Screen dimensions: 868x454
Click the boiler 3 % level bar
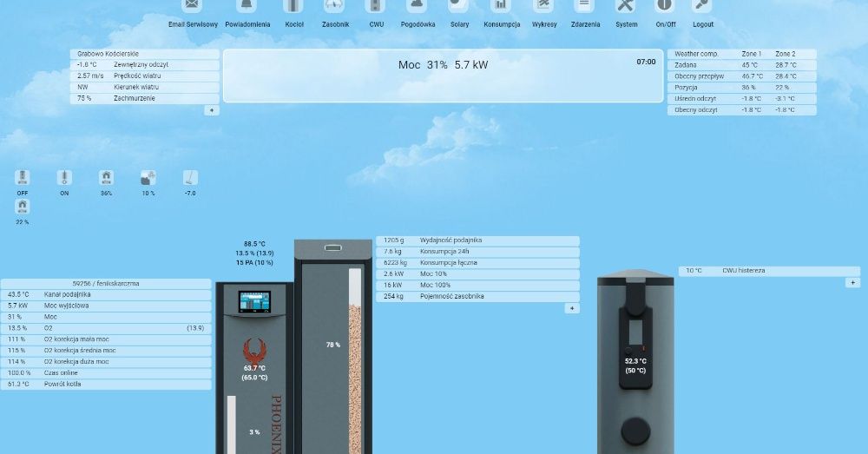pos(232,424)
